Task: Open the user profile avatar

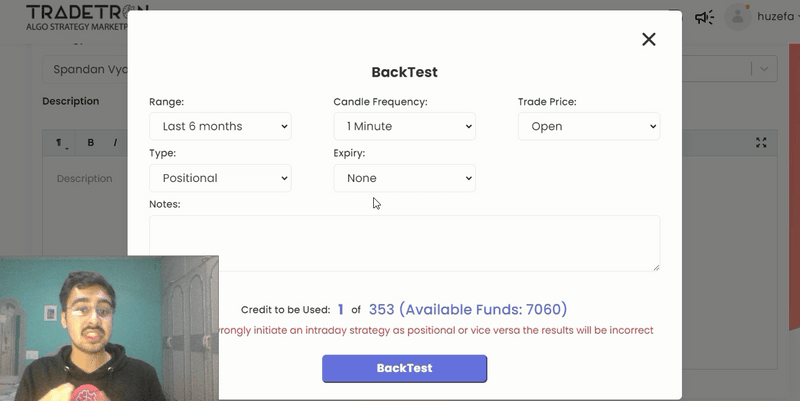Action: [x=738, y=16]
